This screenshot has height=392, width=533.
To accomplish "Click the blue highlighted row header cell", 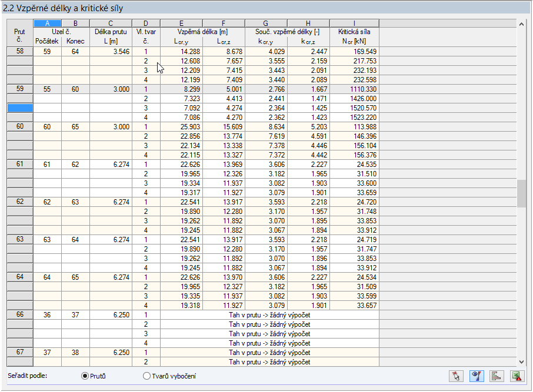I will coord(20,108).
